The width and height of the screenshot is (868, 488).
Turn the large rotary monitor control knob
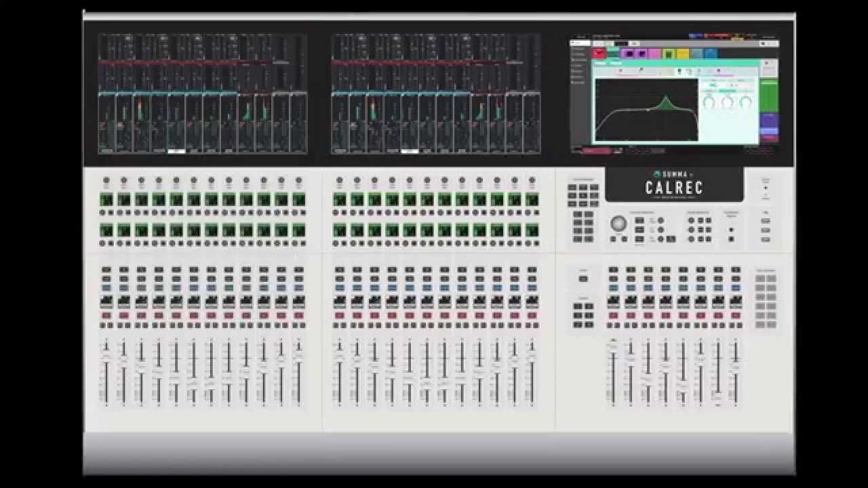(x=618, y=224)
